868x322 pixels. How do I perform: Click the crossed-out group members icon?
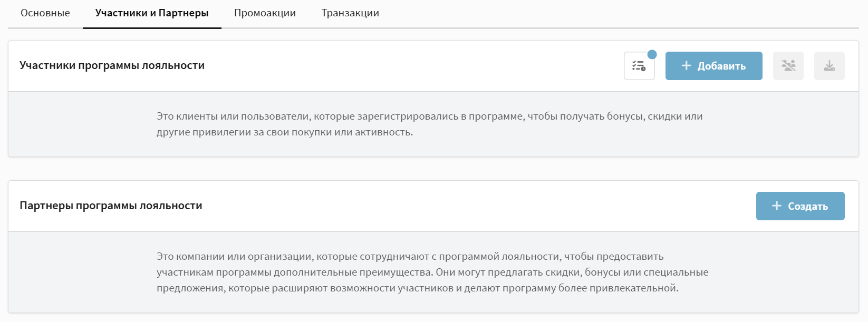coord(788,66)
